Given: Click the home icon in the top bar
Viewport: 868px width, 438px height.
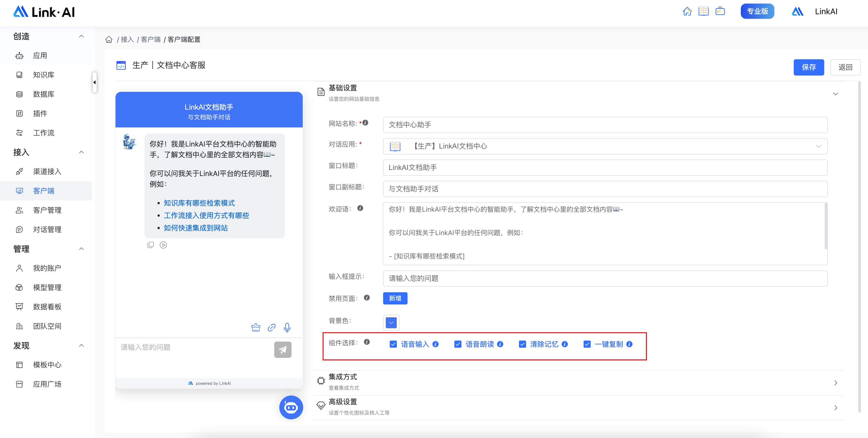Looking at the screenshot, I should (x=687, y=11).
